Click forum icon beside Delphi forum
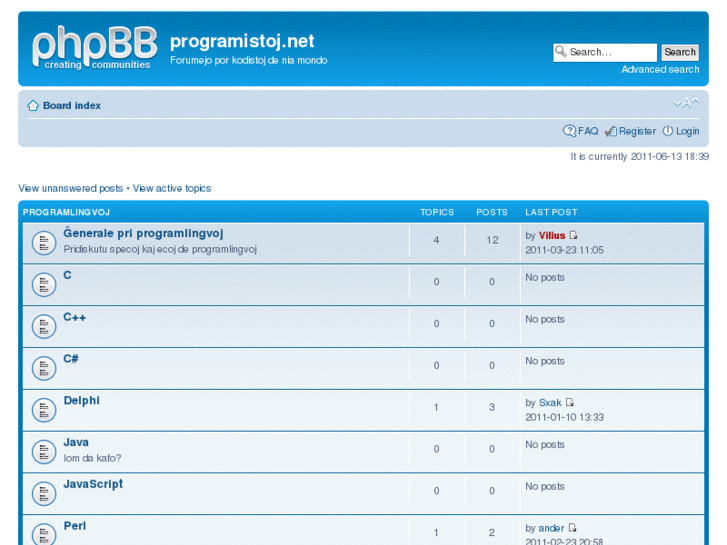The width and height of the screenshot is (727, 545). pyautogui.click(x=44, y=410)
